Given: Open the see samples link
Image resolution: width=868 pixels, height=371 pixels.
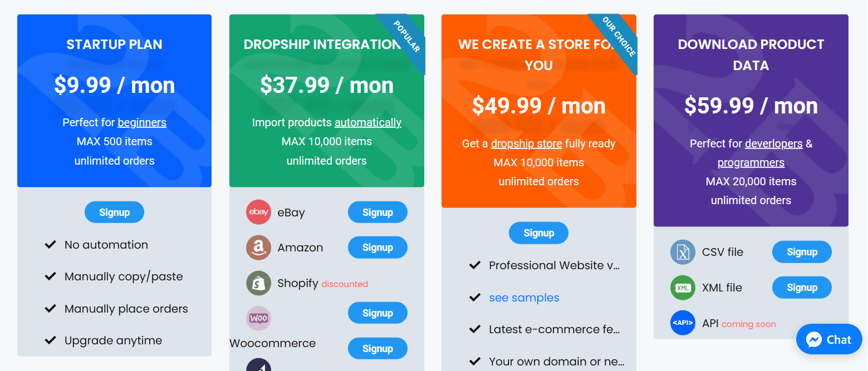Looking at the screenshot, I should 523,298.
